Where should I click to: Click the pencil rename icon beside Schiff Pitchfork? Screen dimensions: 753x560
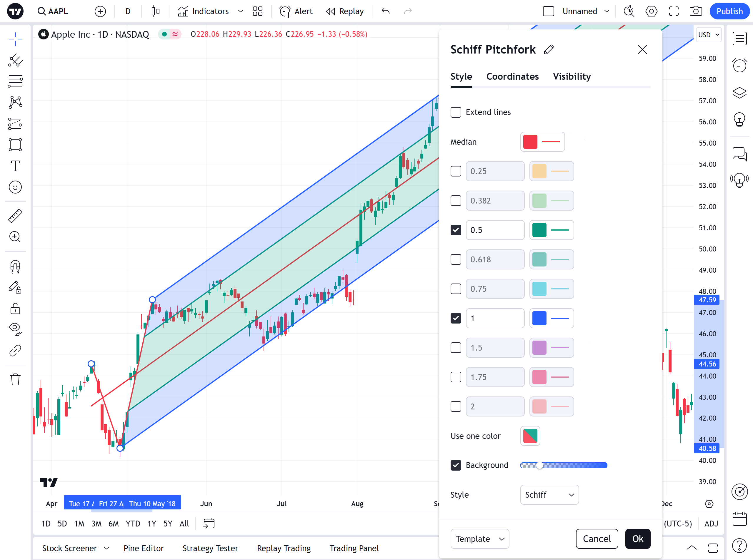(549, 49)
